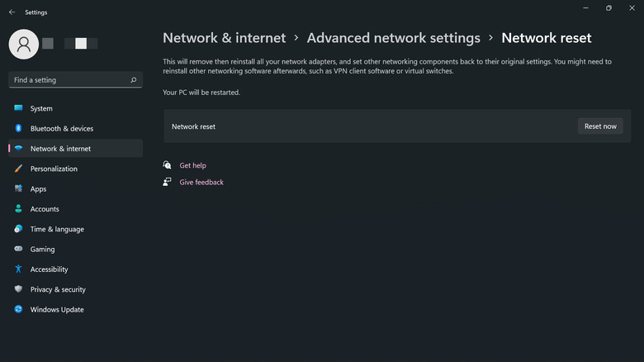The image size is (644, 362).
Task: Go to Network & internet breadcrumb
Action: click(224, 38)
